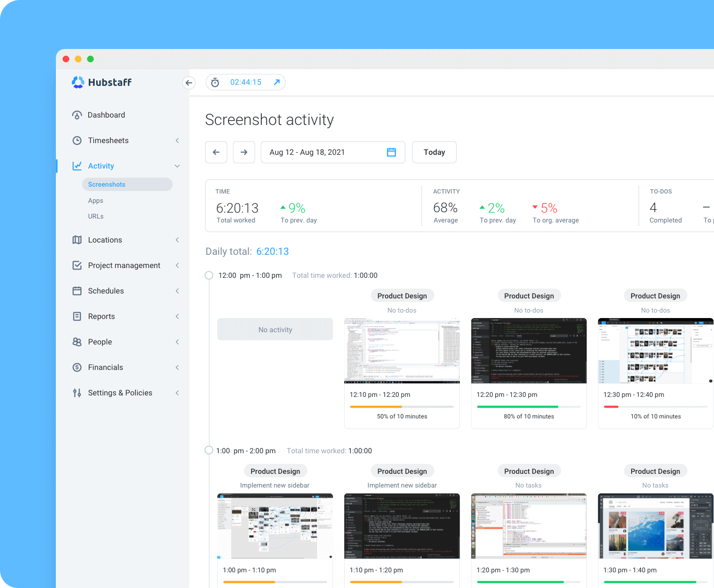Click the Daily total 6:20:13 value
The width and height of the screenshot is (714, 588).
click(273, 251)
